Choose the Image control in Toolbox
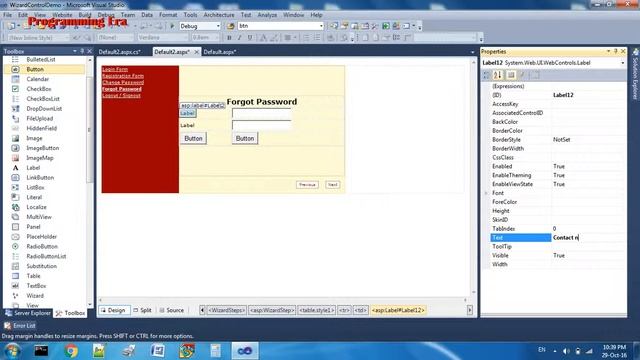Image resolution: width=640 pixels, height=360 pixels. (x=44, y=138)
